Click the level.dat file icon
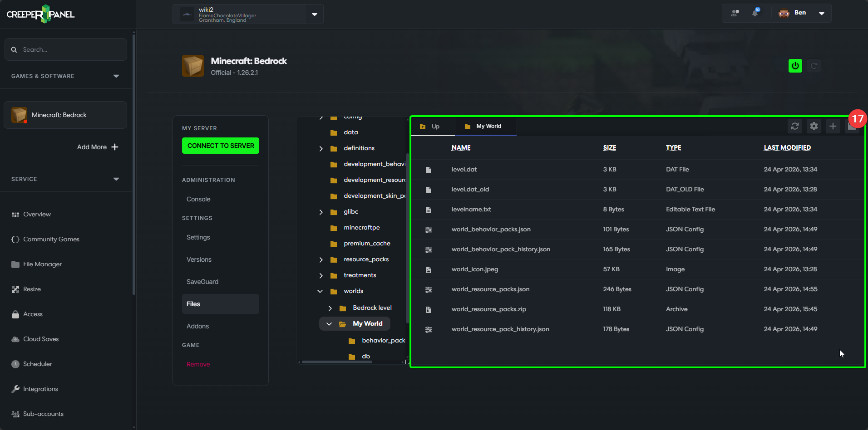This screenshot has width=868, height=430. tap(428, 170)
